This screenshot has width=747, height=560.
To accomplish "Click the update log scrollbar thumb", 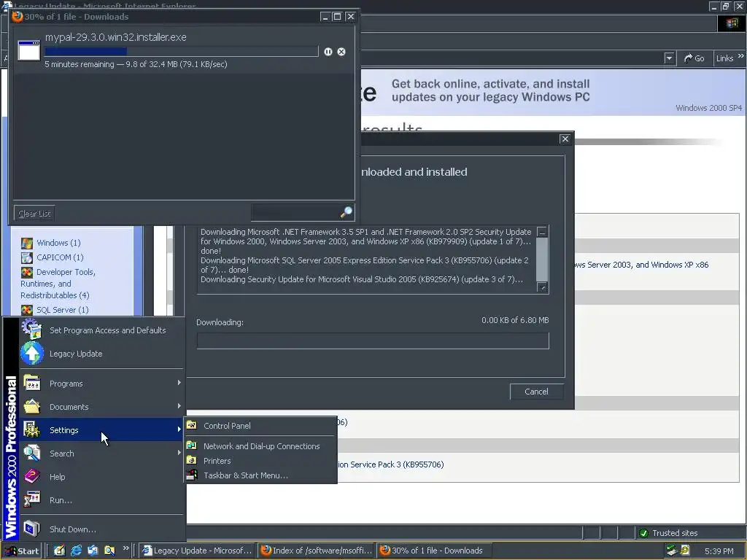I will pyautogui.click(x=542, y=260).
